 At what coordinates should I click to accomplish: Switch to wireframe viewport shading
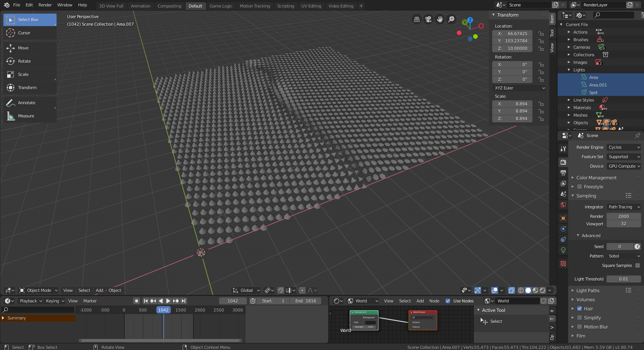tap(521, 290)
